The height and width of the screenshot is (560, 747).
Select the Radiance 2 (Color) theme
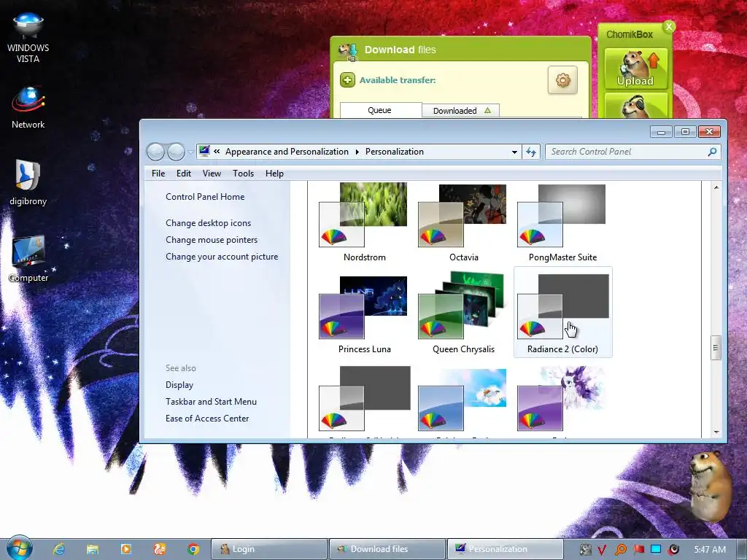(562, 312)
